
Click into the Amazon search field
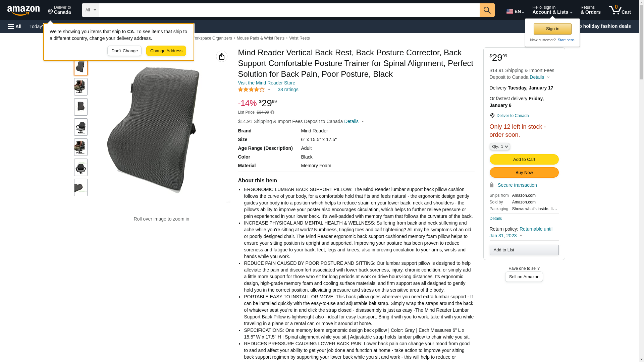coord(289,10)
